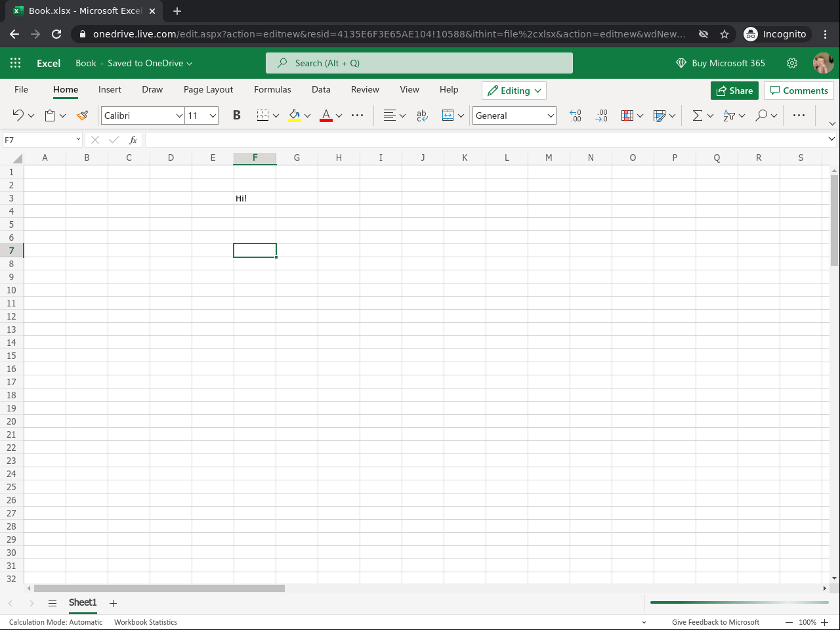Open Excel settings gear
Viewport: 840px width, 630px height.
click(x=792, y=63)
